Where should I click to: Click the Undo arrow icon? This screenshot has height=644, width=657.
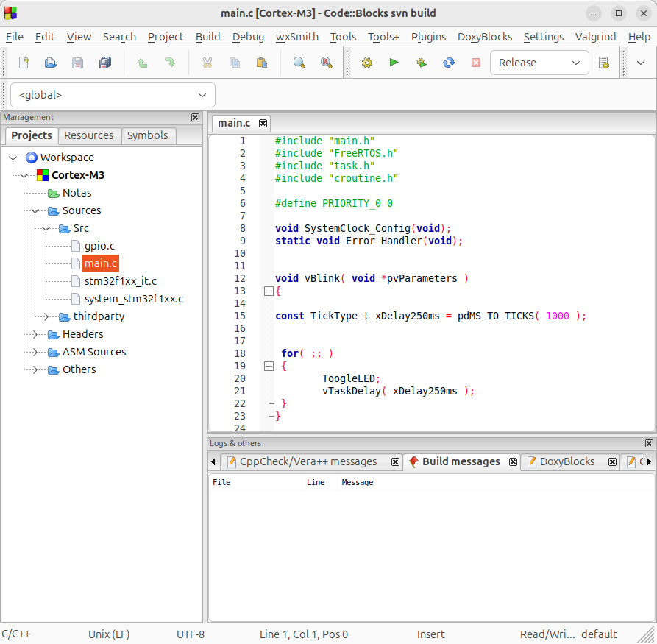click(x=143, y=63)
